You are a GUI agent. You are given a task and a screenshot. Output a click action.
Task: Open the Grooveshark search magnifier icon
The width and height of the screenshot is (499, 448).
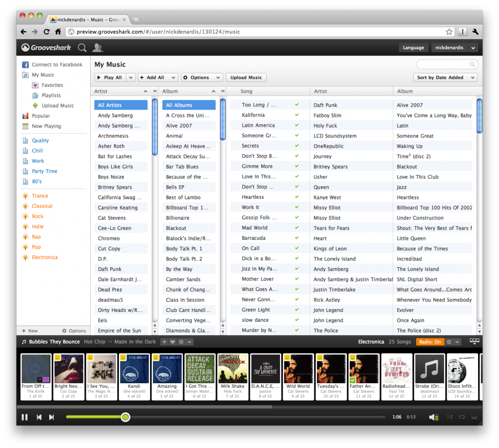(82, 48)
